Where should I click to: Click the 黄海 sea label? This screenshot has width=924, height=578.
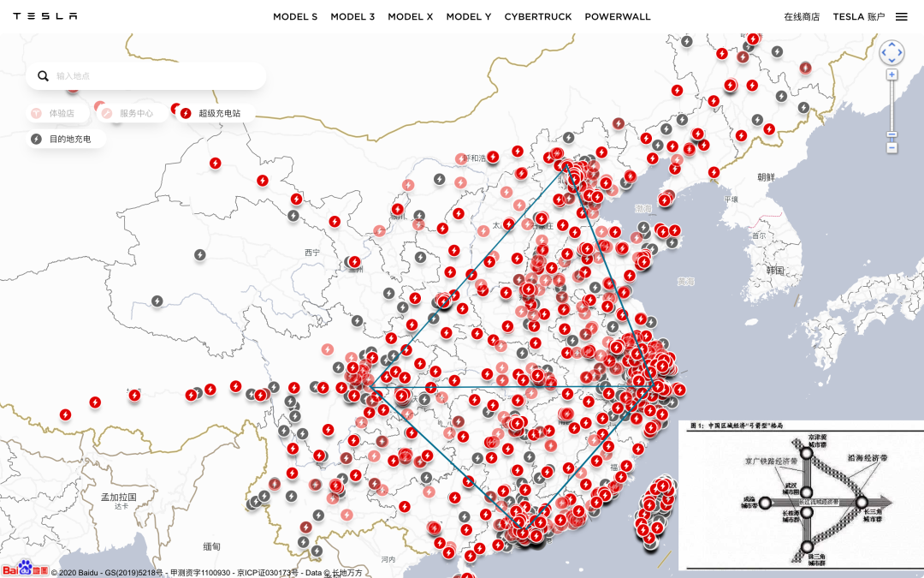[x=686, y=282]
